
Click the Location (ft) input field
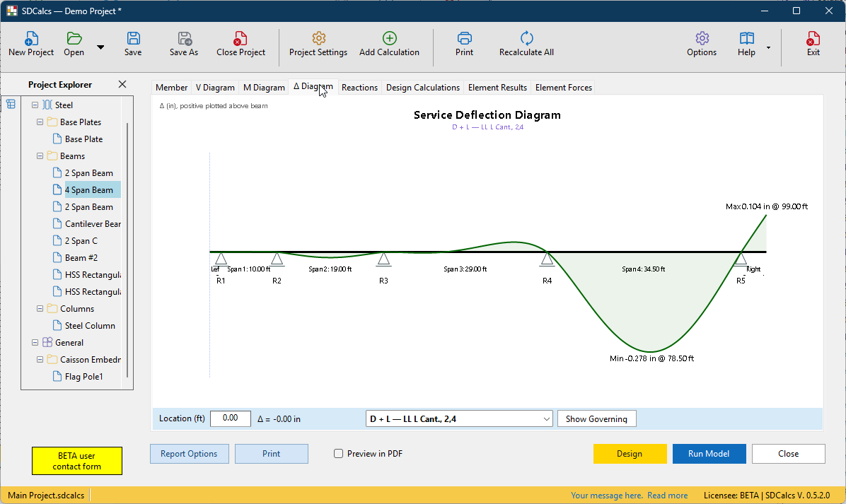(231, 418)
